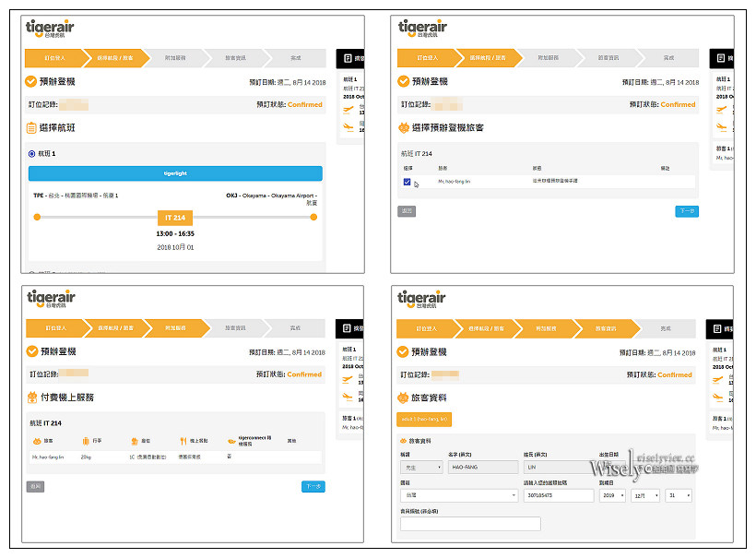Click the Tigerair logo in top-left screenshot
756x558 pixels.
coord(49,28)
